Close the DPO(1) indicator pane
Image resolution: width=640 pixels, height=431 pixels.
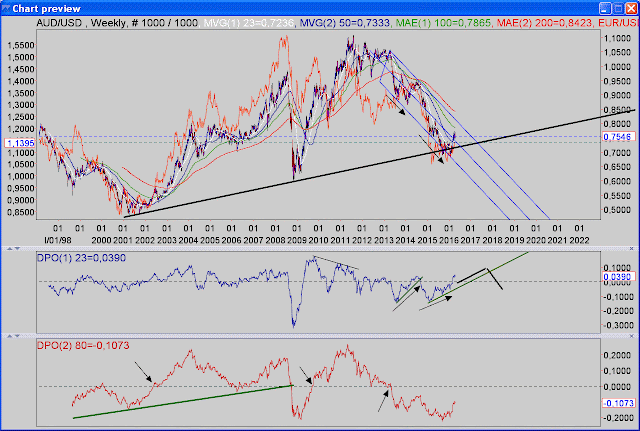point(631,248)
